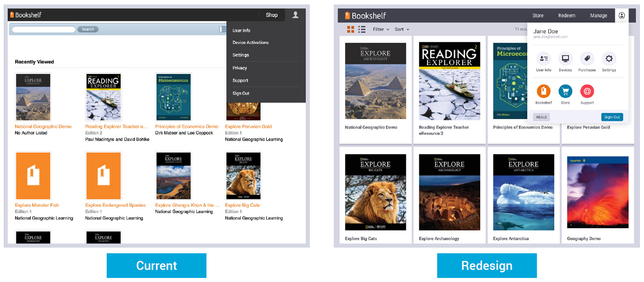Click the User Info icon in Redesign panel

544,59
